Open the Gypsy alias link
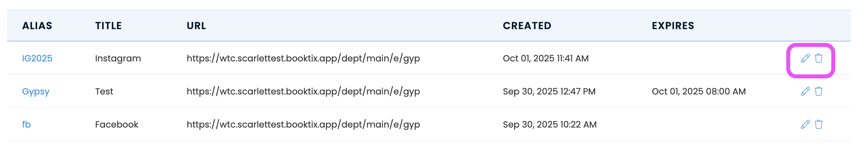This screenshot has height=163, width=868. [36, 91]
